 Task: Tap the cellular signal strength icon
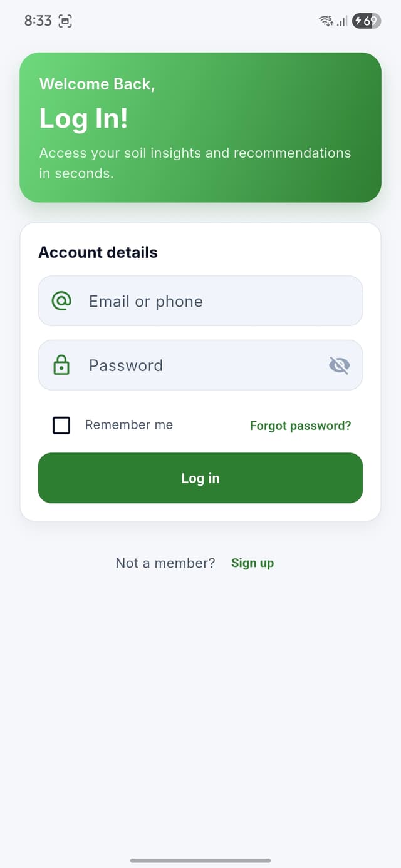coord(341,21)
